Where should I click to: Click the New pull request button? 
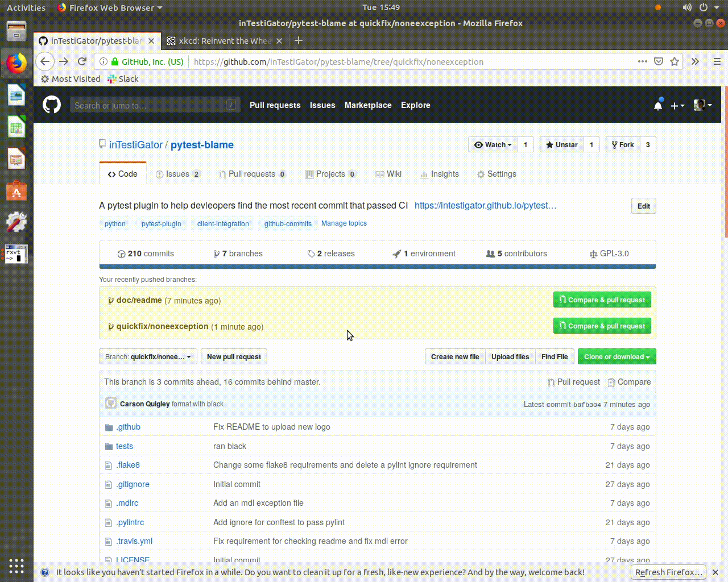(234, 357)
